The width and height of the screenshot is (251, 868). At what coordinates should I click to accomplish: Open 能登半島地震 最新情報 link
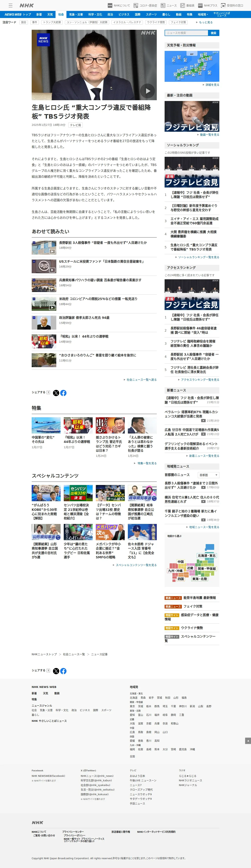pos(200,598)
